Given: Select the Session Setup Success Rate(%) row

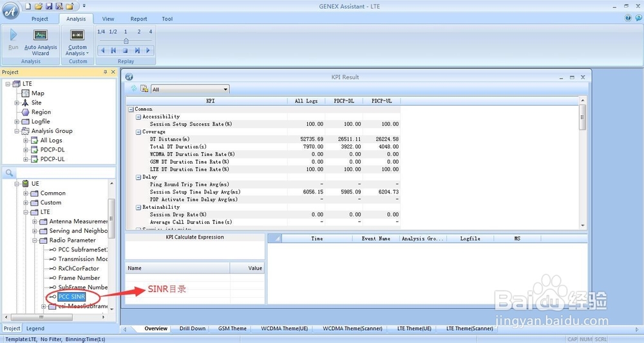Looking at the screenshot, I should [263, 124].
